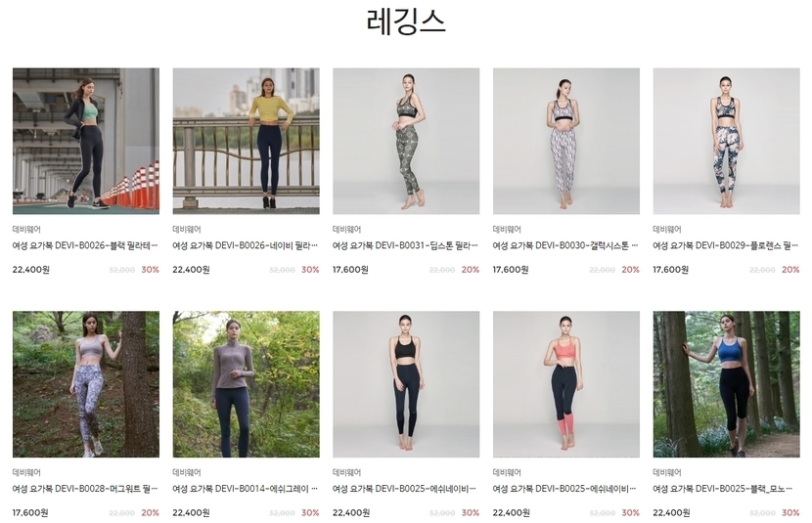Open the coral top two-tone leggings photo
The width and height of the screenshot is (812, 523).
point(566,384)
